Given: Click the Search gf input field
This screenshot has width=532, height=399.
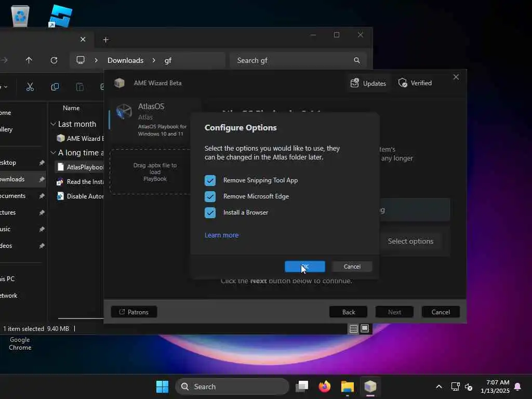Looking at the screenshot, I should pyautogui.click(x=298, y=60).
